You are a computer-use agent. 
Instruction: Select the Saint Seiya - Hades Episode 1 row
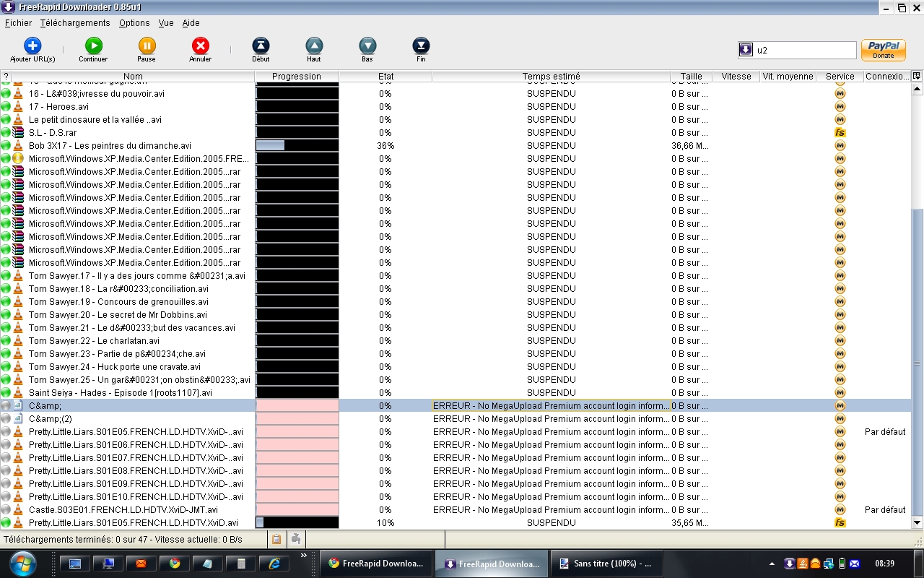point(120,392)
